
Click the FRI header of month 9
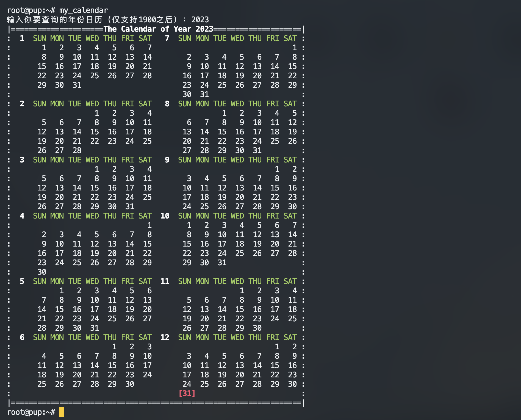coord(273,160)
